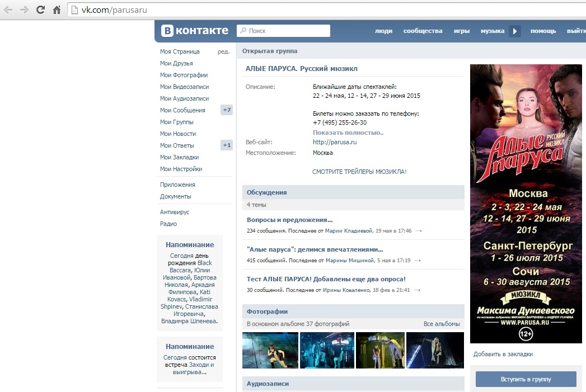
Task: Open Антивирус in sidebar
Action: (175, 212)
